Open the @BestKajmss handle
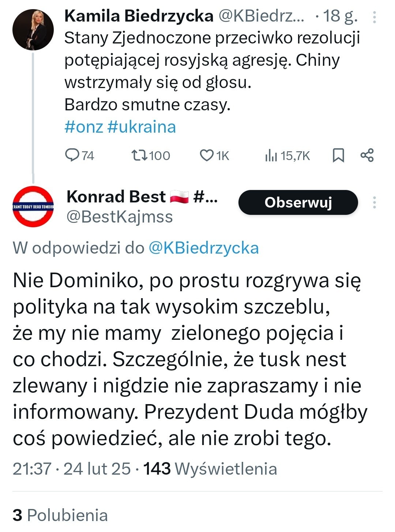This screenshot has height=532, width=395. tap(119, 217)
